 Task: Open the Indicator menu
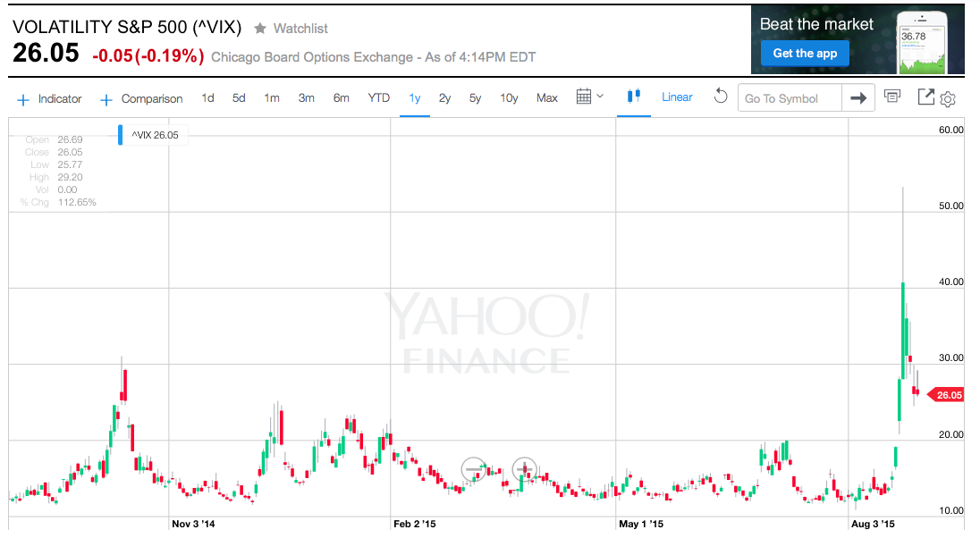click(59, 98)
